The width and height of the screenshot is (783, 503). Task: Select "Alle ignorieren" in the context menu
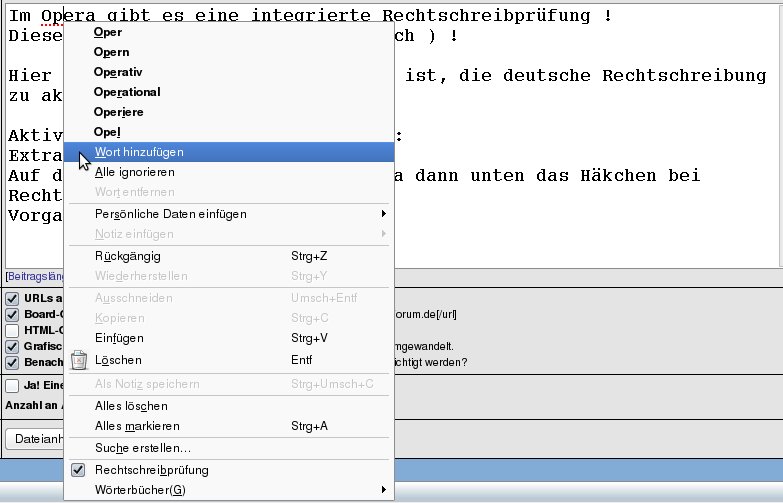point(229,172)
